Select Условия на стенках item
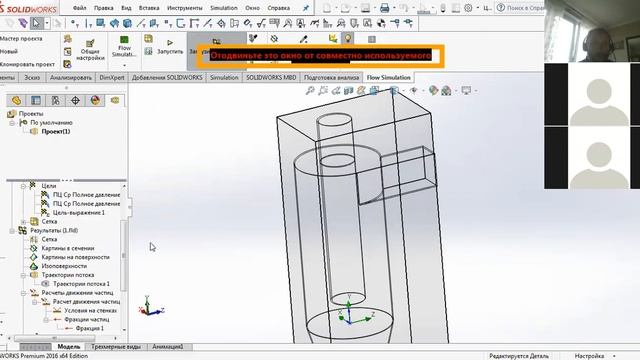Image resolution: width=640 pixels, height=360 pixels. pyautogui.click(x=90, y=311)
